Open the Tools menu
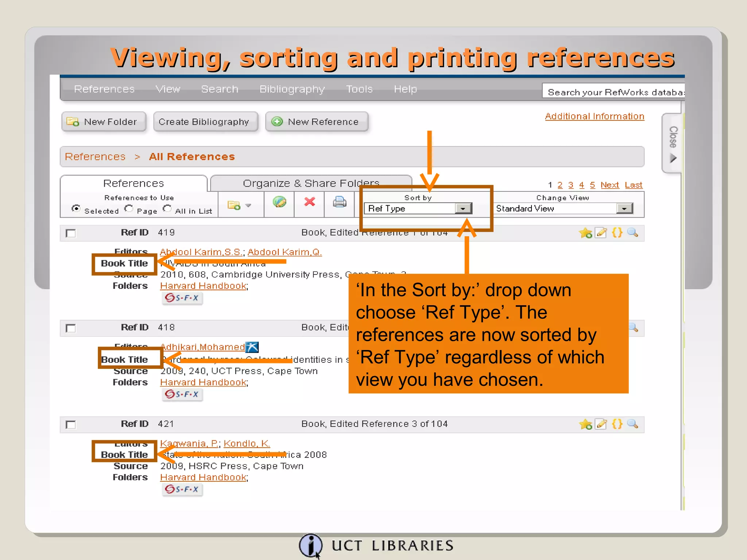This screenshot has height=560, width=747. click(x=359, y=89)
